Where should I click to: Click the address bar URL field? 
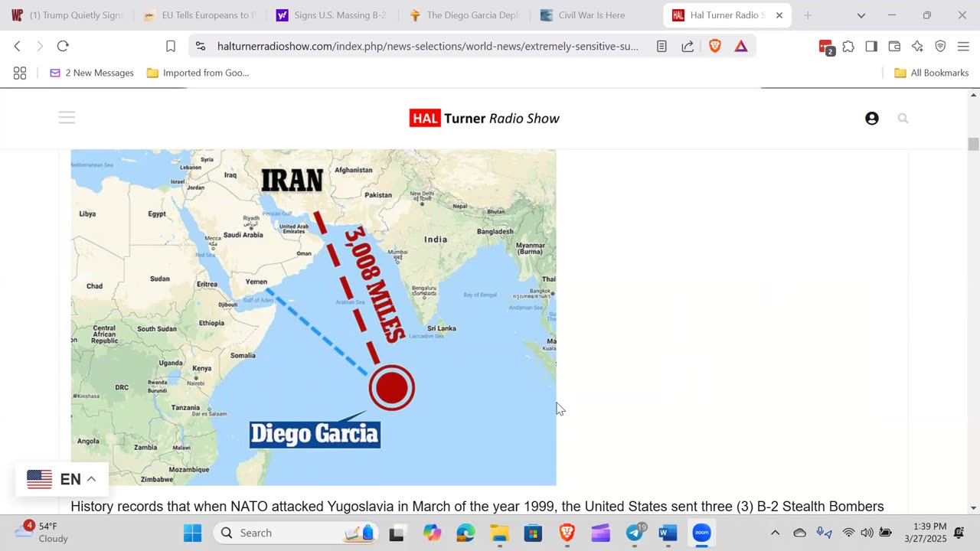[427, 46]
